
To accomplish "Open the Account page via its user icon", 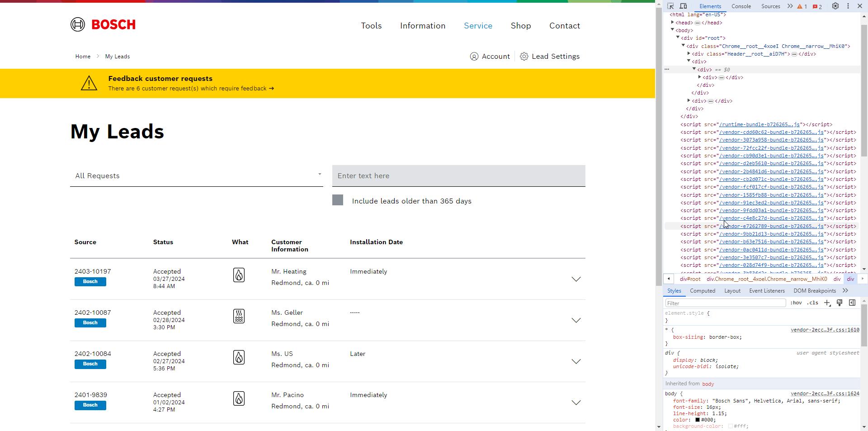I will (474, 57).
